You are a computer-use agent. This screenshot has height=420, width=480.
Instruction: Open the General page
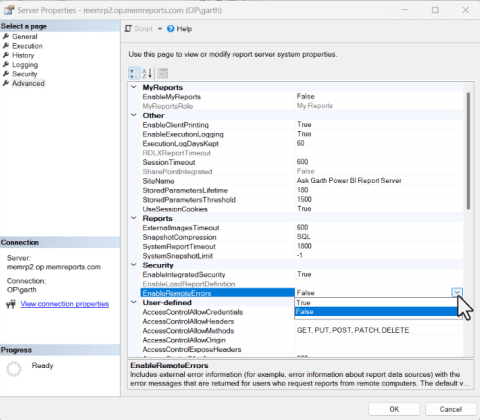point(25,36)
